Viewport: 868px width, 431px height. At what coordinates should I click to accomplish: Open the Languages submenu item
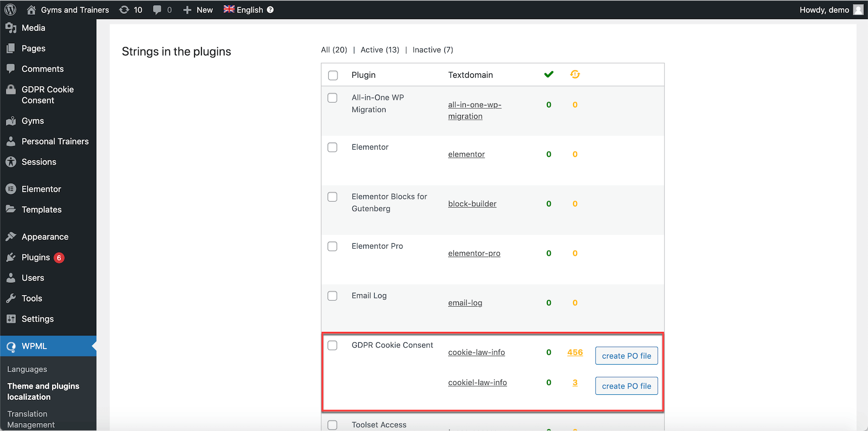coord(27,369)
